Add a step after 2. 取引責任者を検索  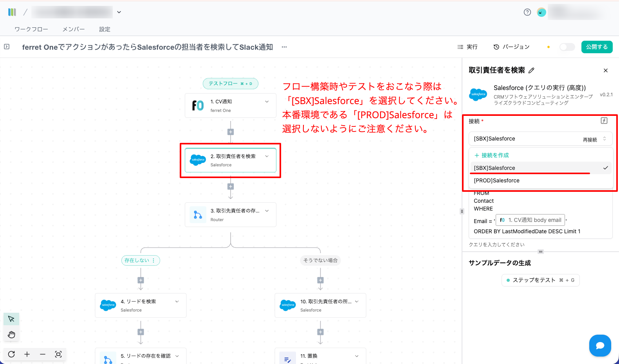coord(231,187)
